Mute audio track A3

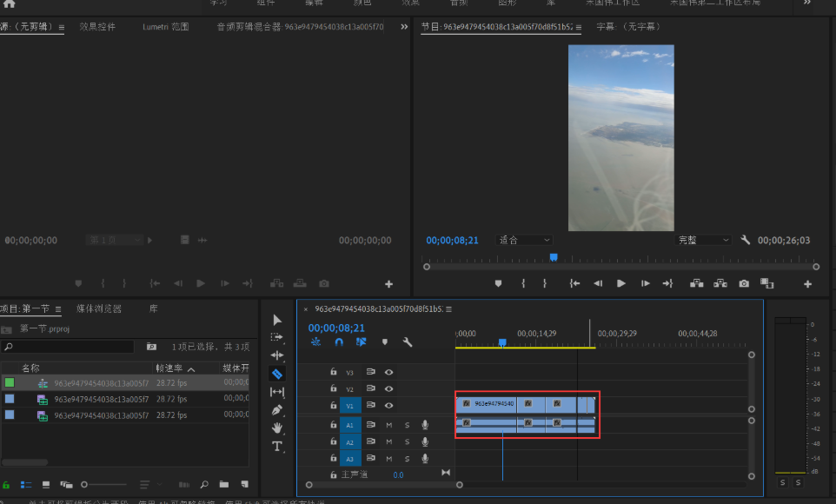[388, 459]
